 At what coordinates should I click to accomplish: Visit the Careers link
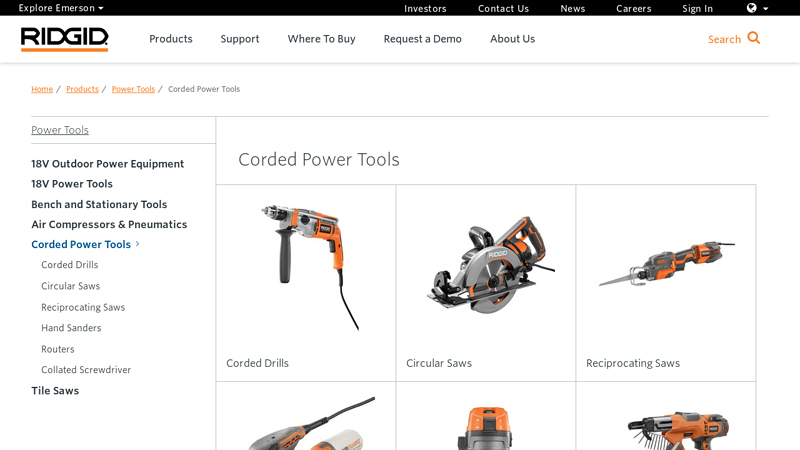(633, 9)
